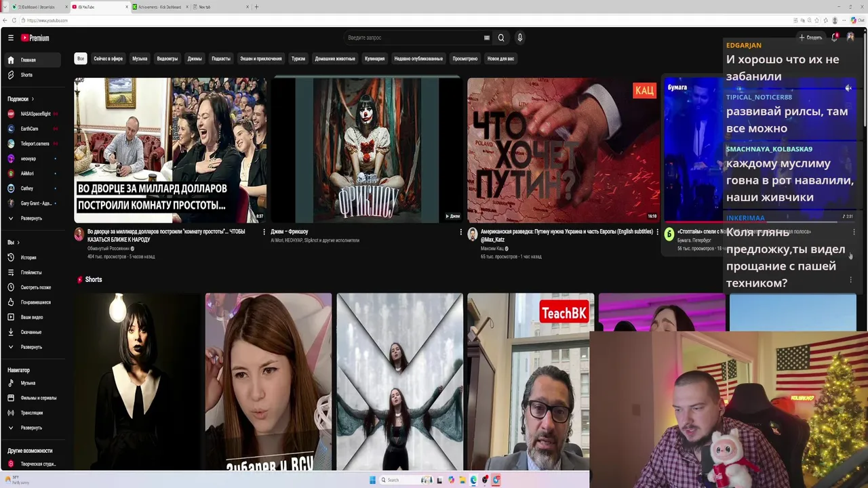868x488 pixels.
Task: Expand the Подписки list with Развернуть
Action: click(x=31, y=218)
